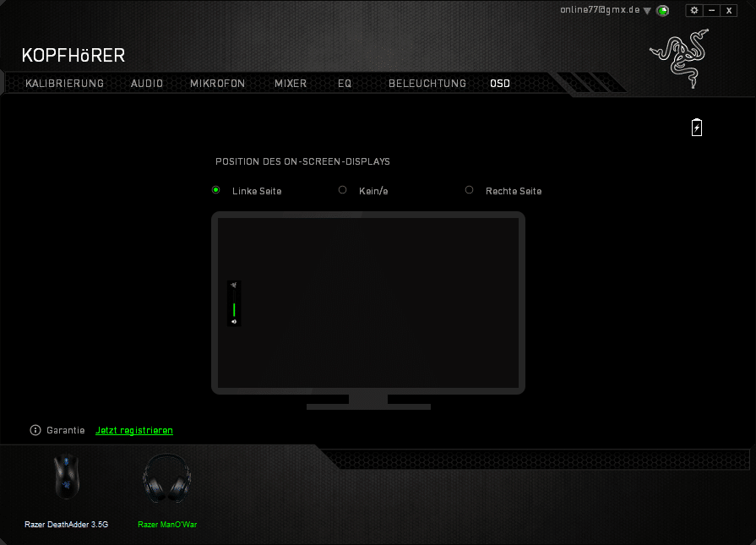
Task: Go to the EQ tab
Action: coord(345,84)
